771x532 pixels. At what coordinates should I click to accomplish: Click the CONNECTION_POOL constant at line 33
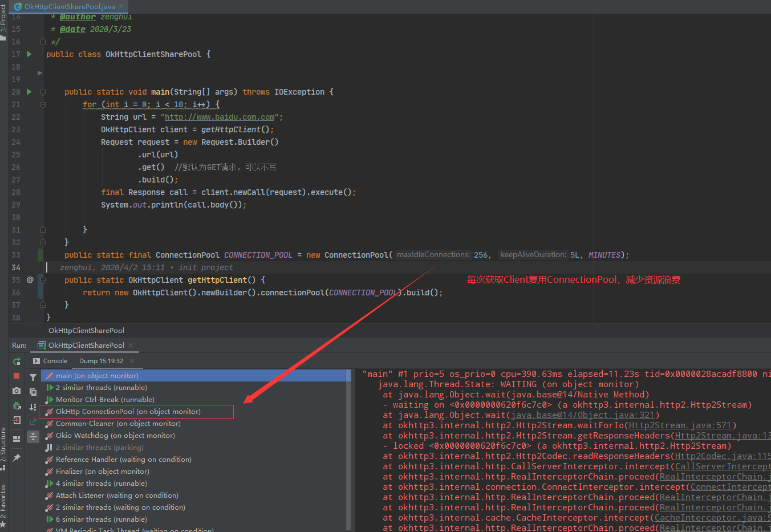pos(258,255)
